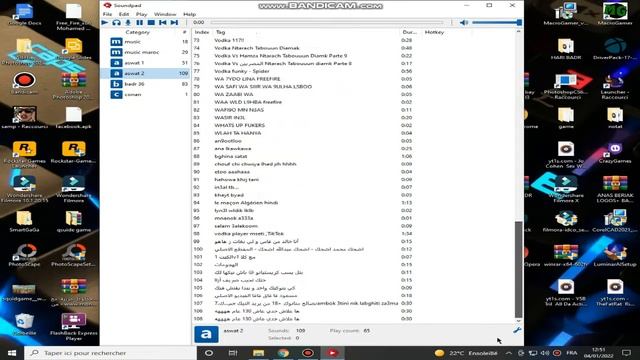Skip to the next sound

pos(174,22)
